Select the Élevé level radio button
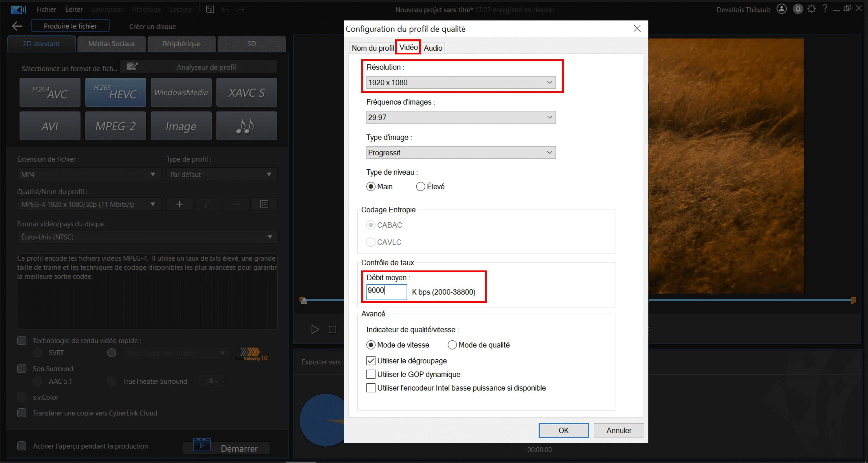 [x=420, y=186]
